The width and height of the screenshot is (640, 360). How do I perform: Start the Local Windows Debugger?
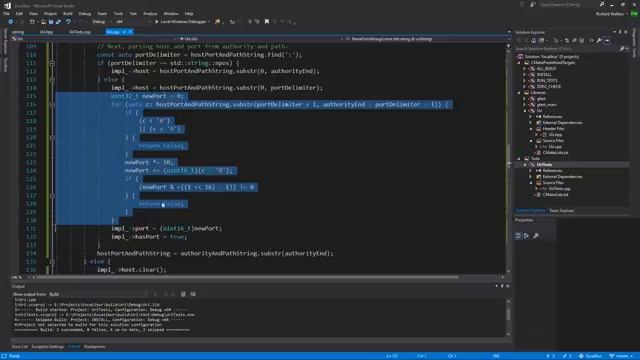coord(180,22)
